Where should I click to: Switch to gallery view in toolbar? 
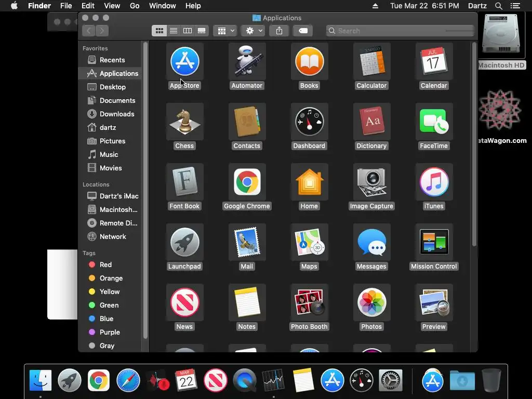[202, 31]
